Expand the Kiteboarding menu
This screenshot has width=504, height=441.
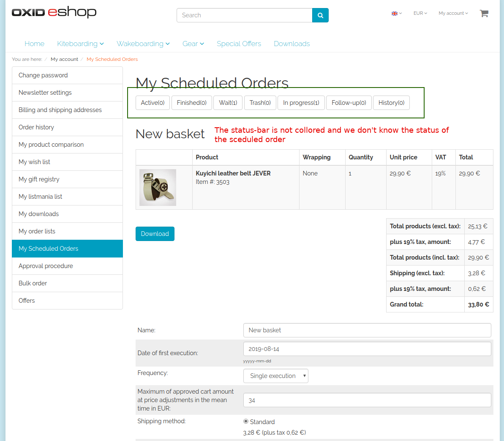(80, 44)
